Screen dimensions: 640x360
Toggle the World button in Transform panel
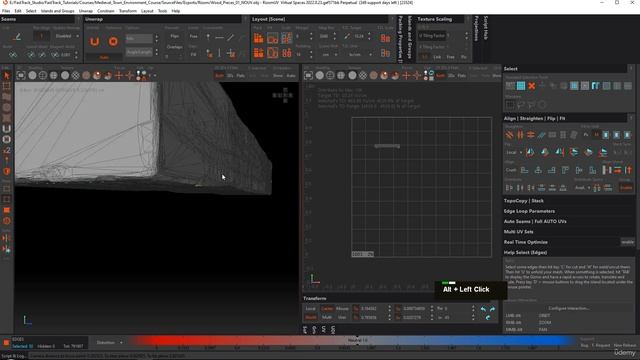[310, 318]
